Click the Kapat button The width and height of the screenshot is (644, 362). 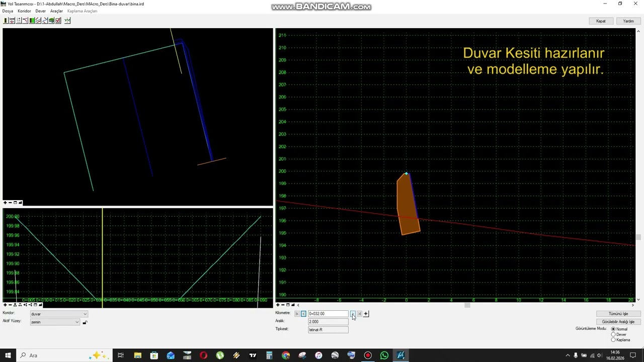(601, 21)
